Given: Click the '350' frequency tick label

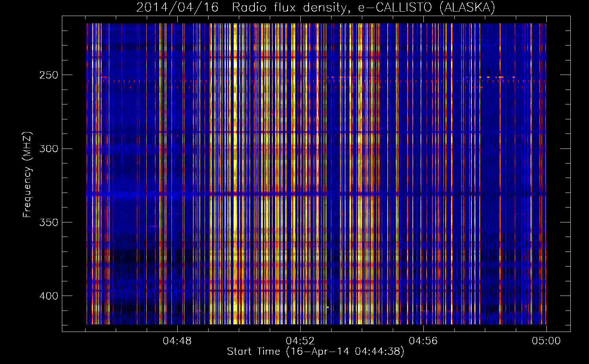Looking at the screenshot, I should (x=49, y=222).
